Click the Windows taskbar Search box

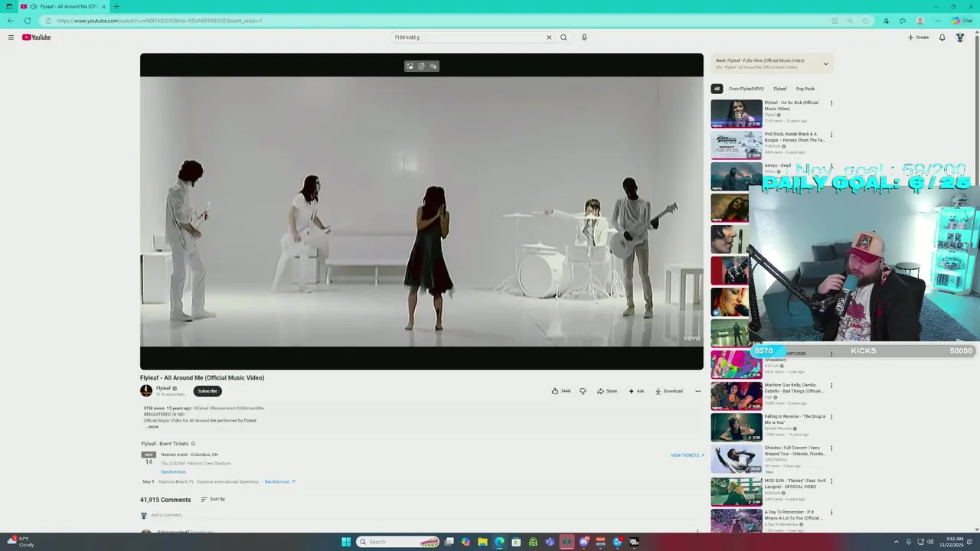[x=398, y=542]
